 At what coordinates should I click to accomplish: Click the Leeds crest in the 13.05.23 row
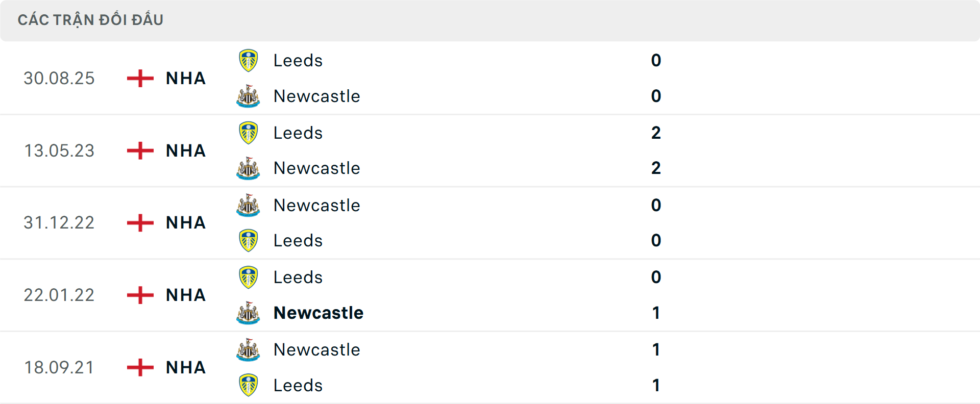[248, 132]
